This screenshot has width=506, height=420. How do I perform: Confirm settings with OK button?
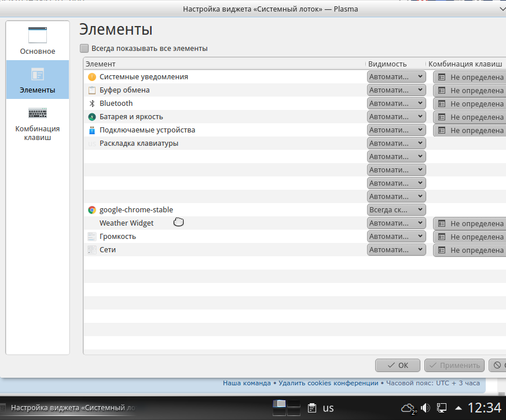398,365
